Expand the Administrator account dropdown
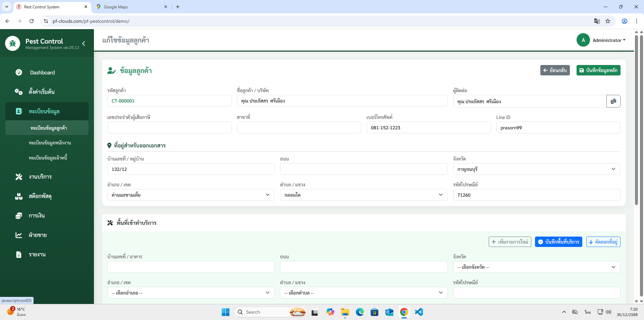 tap(609, 40)
